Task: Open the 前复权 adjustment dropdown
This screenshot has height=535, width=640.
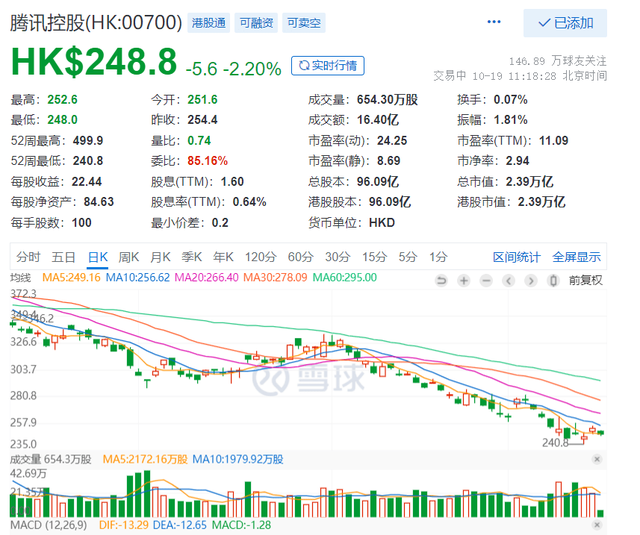Action: [x=586, y=280]
